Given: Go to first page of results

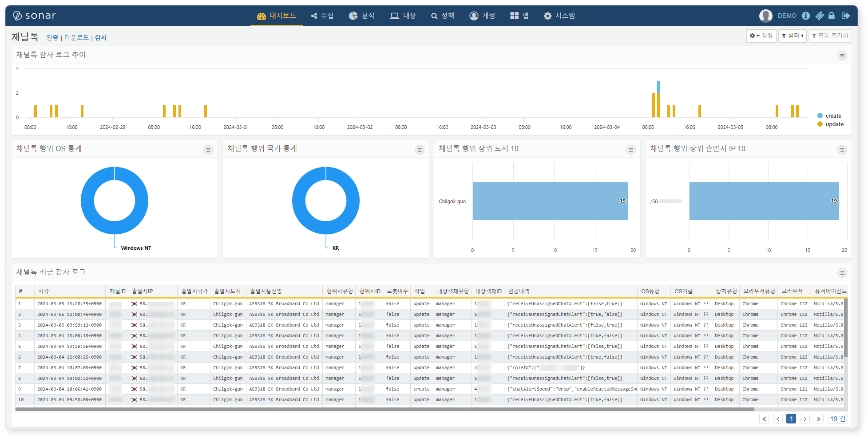Looking at the screenshot, I should (x=764, y=419).
